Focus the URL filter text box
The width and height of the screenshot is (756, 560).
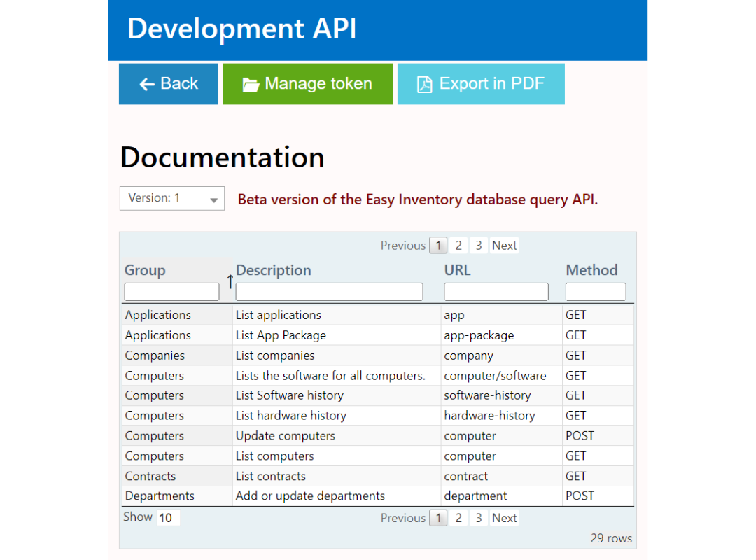(496, 292)
